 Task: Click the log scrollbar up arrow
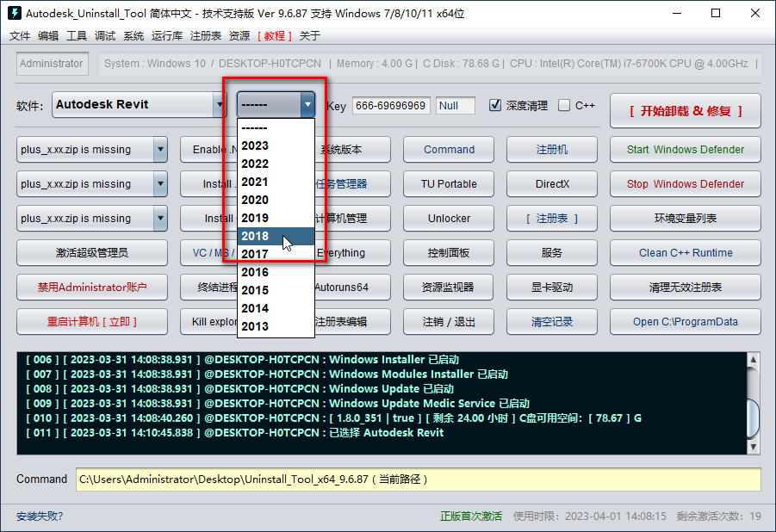(x=753, y=360)
